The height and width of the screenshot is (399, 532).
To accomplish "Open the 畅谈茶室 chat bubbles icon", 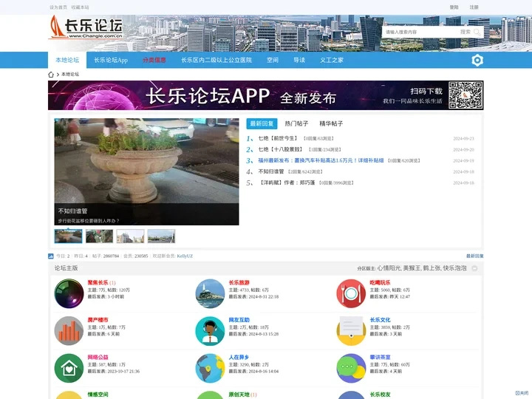I will point(351,368).
